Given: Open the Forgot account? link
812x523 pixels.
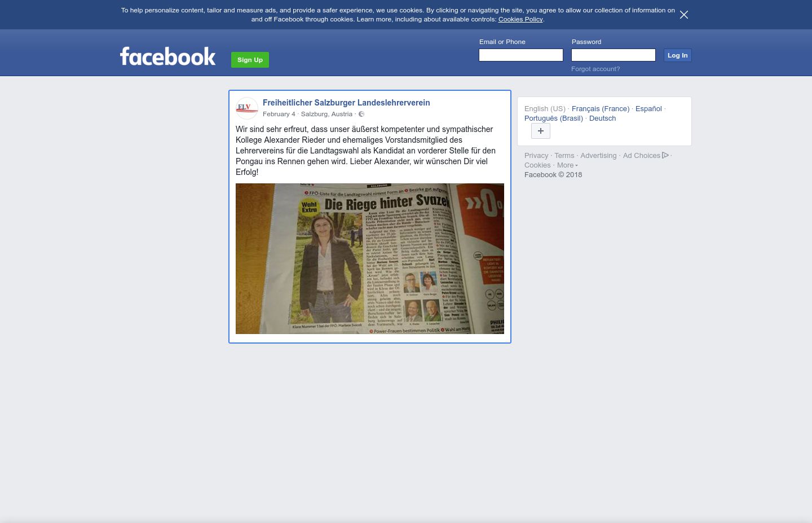Looking at the screenshot, I should click(x=595, y=69).
